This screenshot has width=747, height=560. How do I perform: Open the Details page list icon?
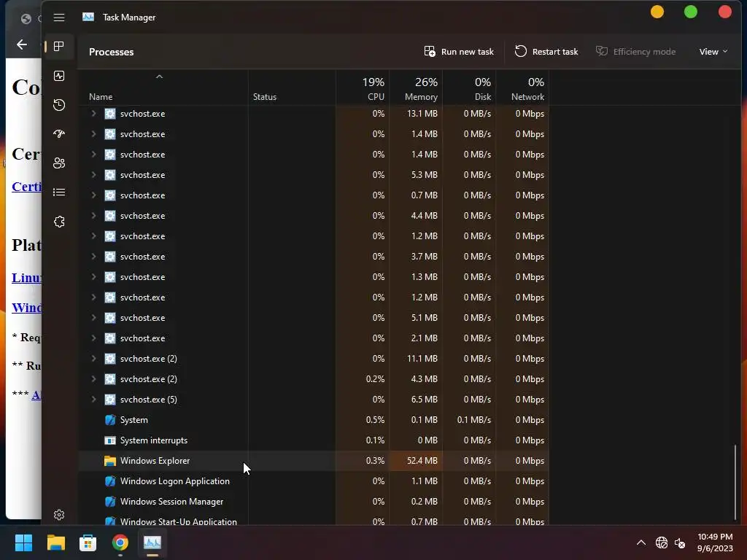[59, 192]
